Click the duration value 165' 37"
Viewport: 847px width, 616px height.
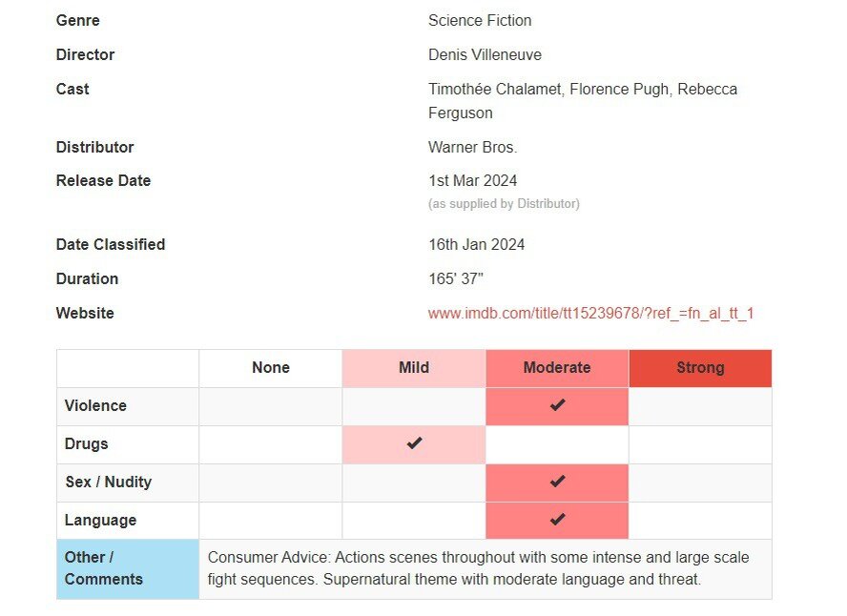pyautogui.click(x=456, y=278)
